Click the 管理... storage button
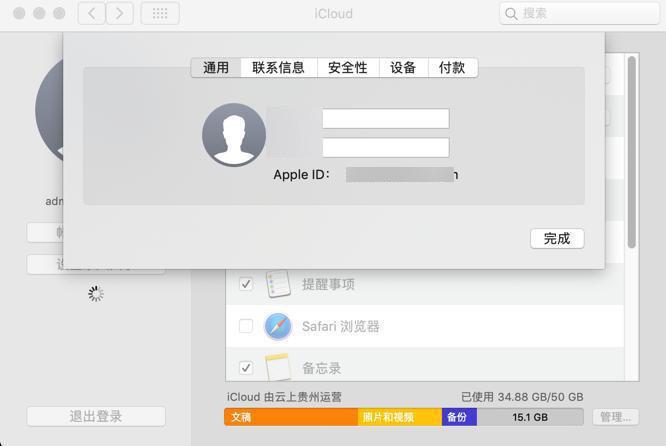This screenshot has width=666, height=446. point(615,417)
